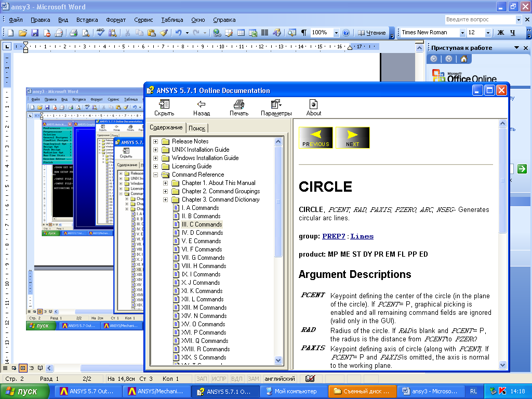Open the Таблица menu

172,20
